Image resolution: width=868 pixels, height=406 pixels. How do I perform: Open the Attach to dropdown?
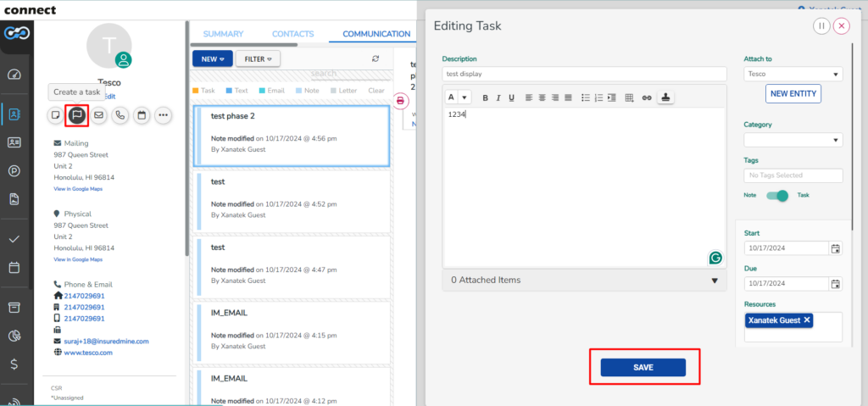tap(793, 74)
